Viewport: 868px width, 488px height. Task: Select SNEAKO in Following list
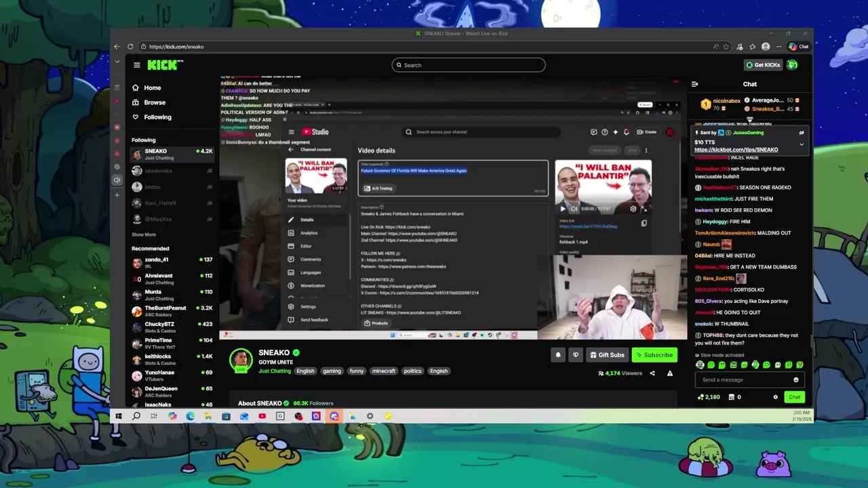point(171,154)
